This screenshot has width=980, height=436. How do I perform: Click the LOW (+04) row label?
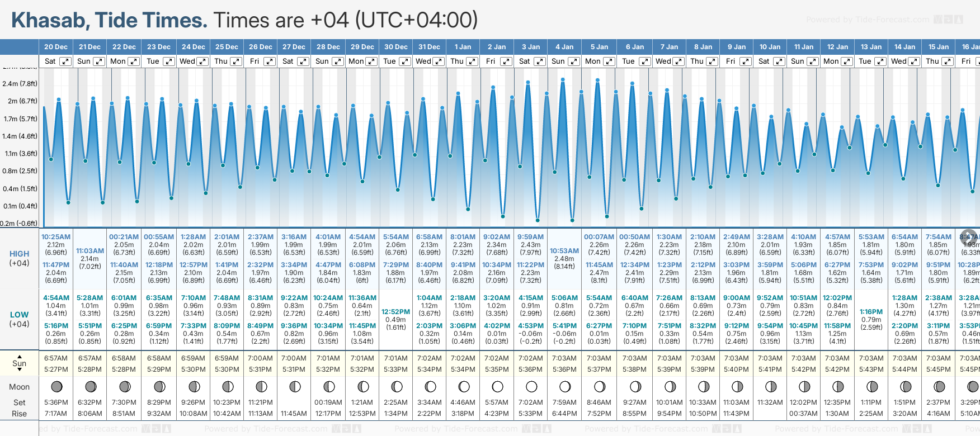coord(19,319)
